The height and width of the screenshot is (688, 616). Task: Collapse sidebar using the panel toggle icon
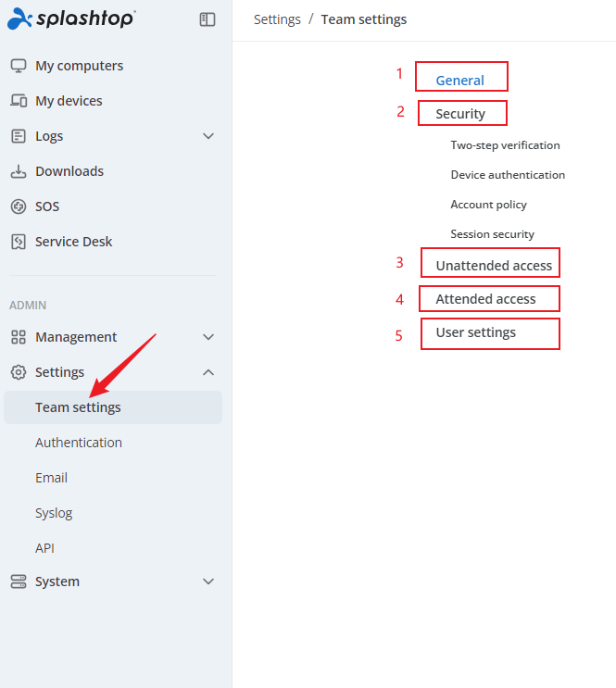click(x=207, y=19)
